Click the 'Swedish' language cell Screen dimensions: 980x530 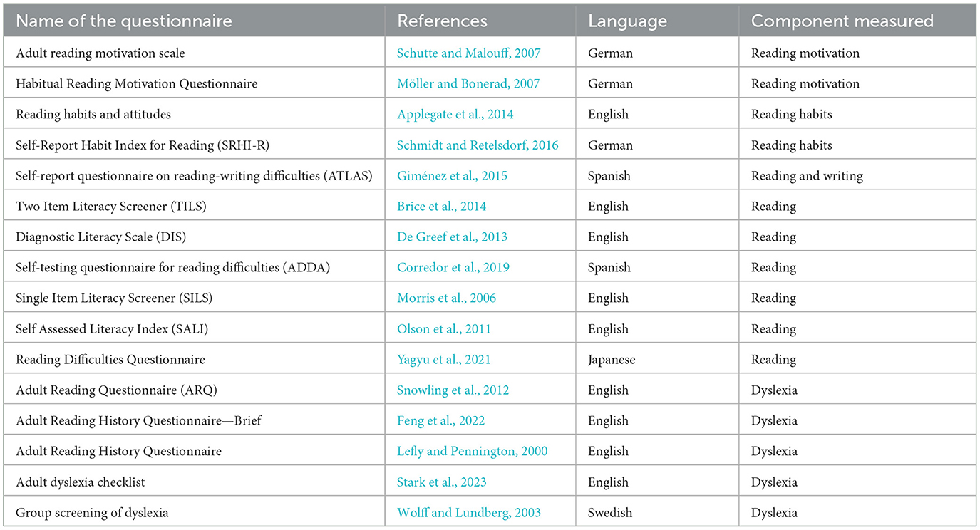657,513
